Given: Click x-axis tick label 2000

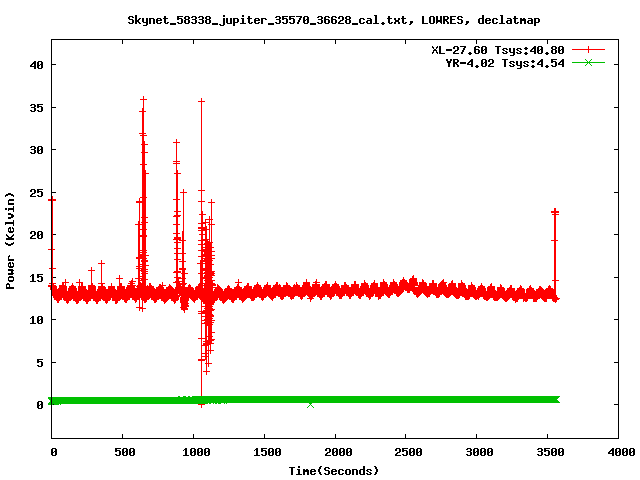Looking at the screenshot, I should click(338, 452).
